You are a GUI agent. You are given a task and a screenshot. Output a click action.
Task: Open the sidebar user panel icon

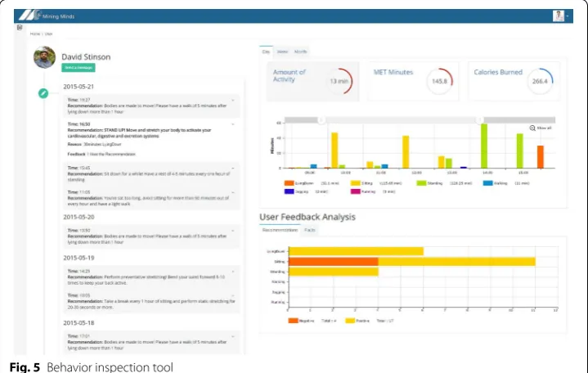click(x=20, y=27)
